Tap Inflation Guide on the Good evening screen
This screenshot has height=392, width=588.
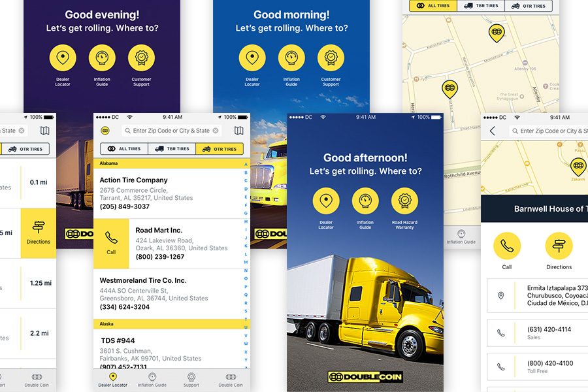pyautogui.click(x=102, y=57)
